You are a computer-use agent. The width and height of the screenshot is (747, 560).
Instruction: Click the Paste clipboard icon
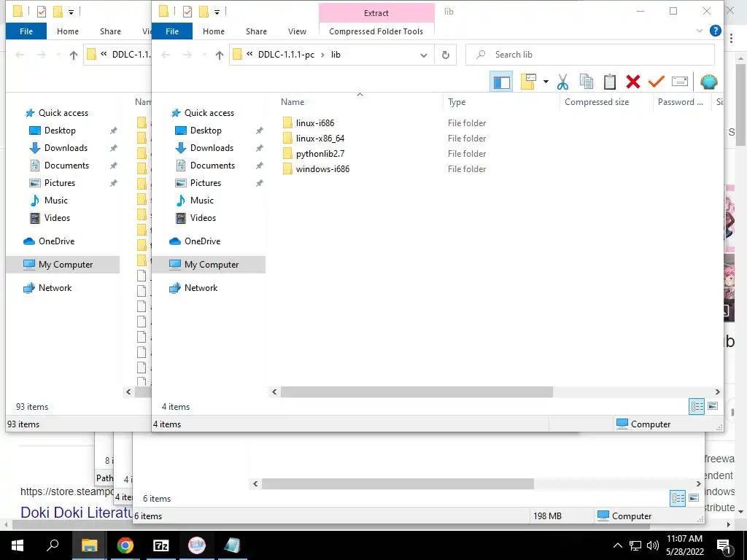[x=610, y=82]
